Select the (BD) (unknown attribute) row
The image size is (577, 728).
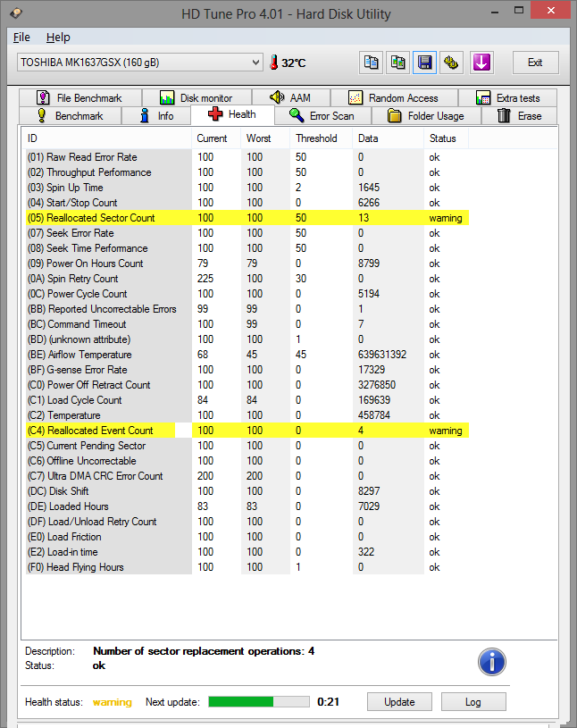247,339
